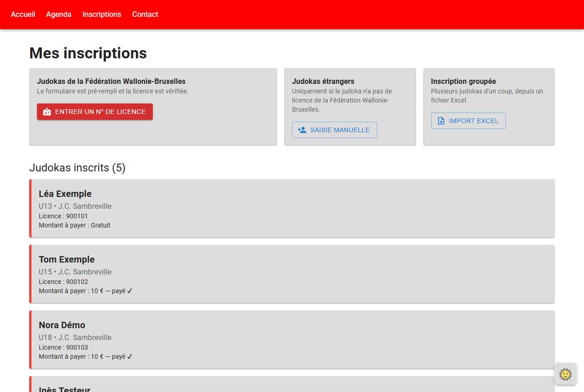Click the U15 • J.C. Sambreville line

point(75,272)
